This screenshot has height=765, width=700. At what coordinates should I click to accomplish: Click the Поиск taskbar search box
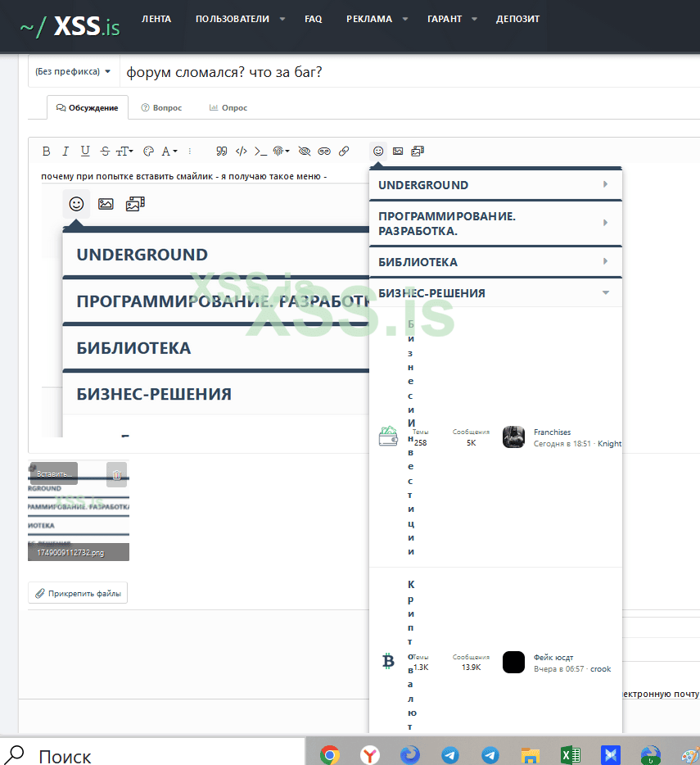click(x=152, y=751)
